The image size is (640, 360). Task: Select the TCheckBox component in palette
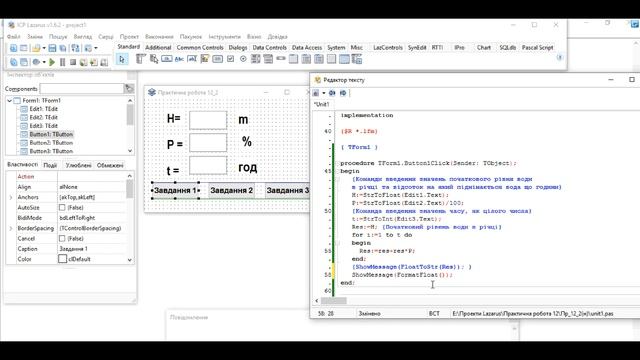click(x=230, y=59)
